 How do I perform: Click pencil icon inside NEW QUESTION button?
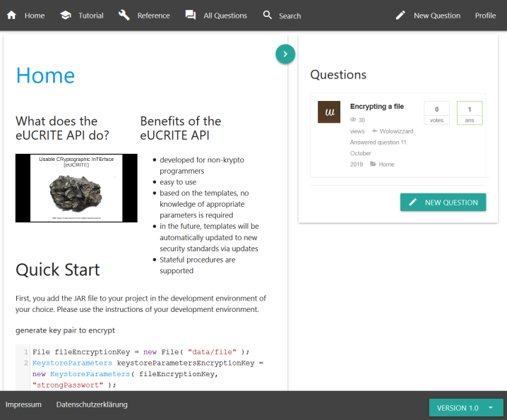pyautogui.click(x=413, y=203)
